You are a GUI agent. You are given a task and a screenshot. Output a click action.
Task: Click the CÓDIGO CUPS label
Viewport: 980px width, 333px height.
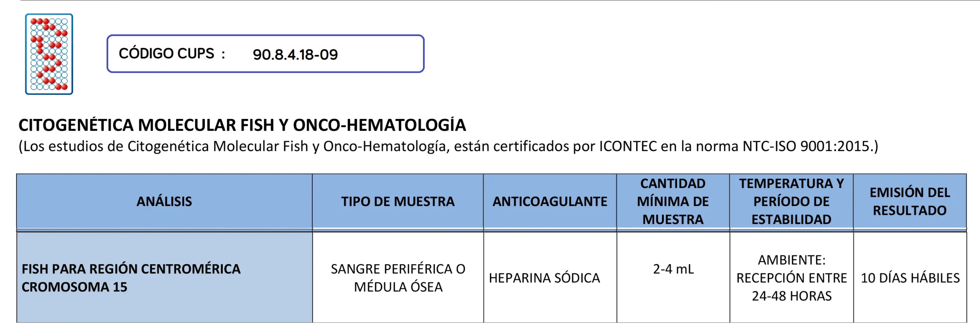tap(167, 54)
